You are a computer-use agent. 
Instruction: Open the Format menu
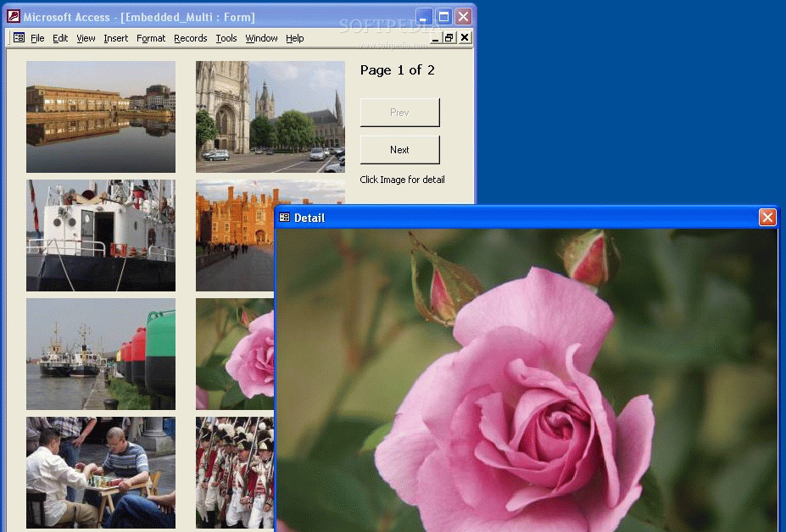coord(150,38)
